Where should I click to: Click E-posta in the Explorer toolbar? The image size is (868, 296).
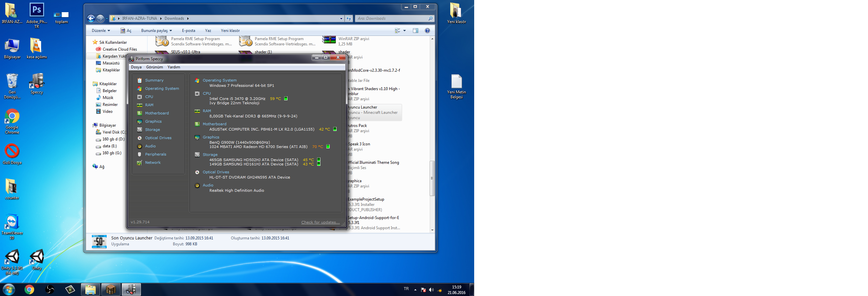188,31
